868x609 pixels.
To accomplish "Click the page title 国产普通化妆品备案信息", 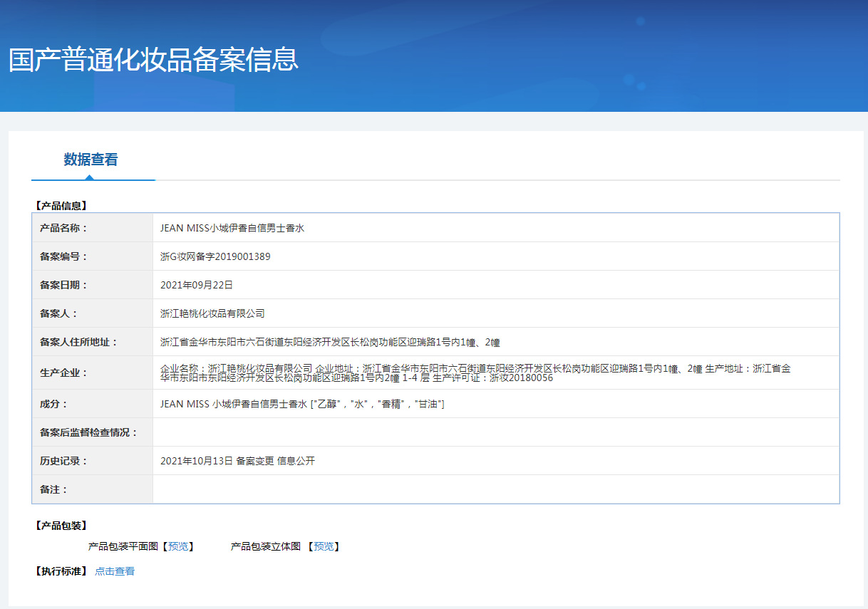I will (153, 60).
